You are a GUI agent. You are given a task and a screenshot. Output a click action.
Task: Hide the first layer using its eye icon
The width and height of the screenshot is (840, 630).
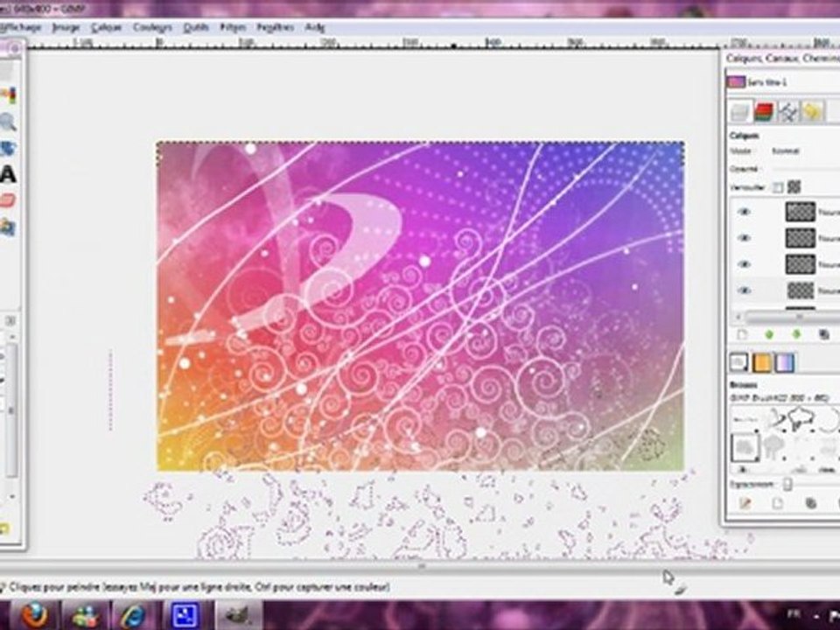744,212
